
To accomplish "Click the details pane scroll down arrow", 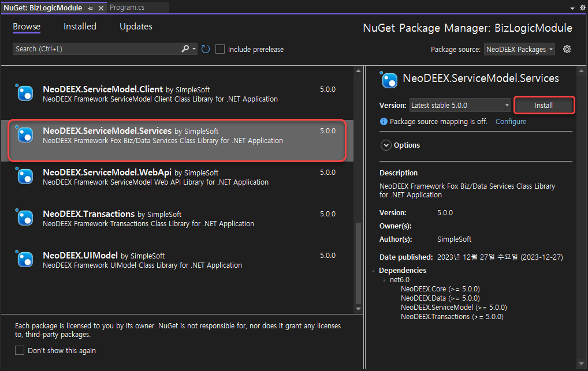I will tap(582, 363).
